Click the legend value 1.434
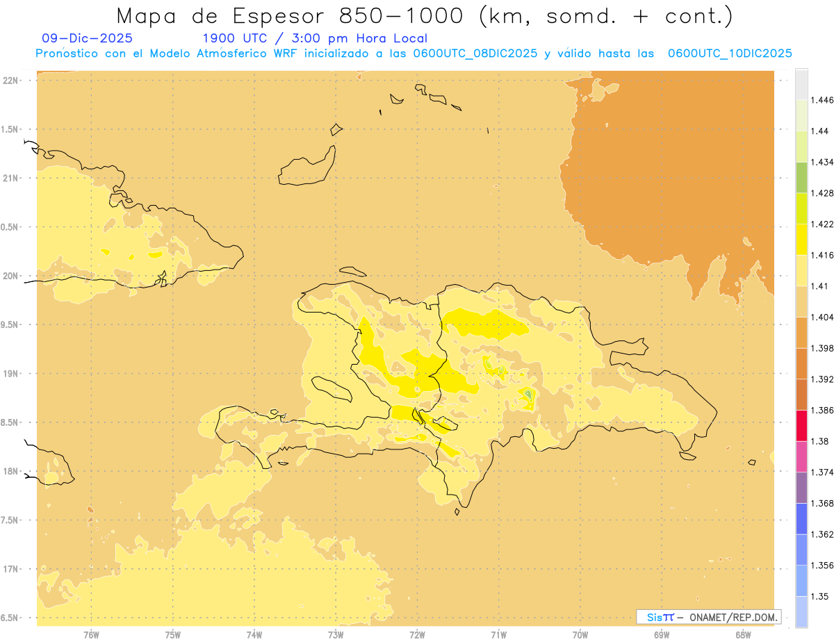This screenshot has width=834, height=644. (821, 162)
